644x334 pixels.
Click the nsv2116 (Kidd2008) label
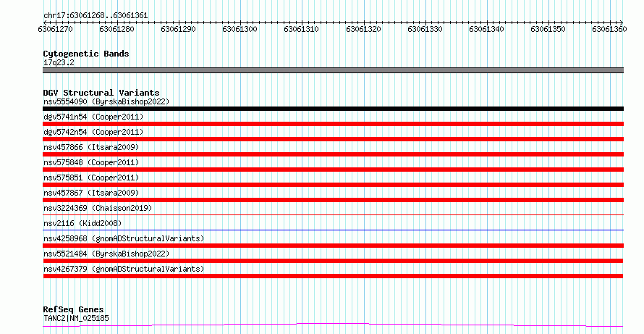pyautogui.click(x=82, y=223)
